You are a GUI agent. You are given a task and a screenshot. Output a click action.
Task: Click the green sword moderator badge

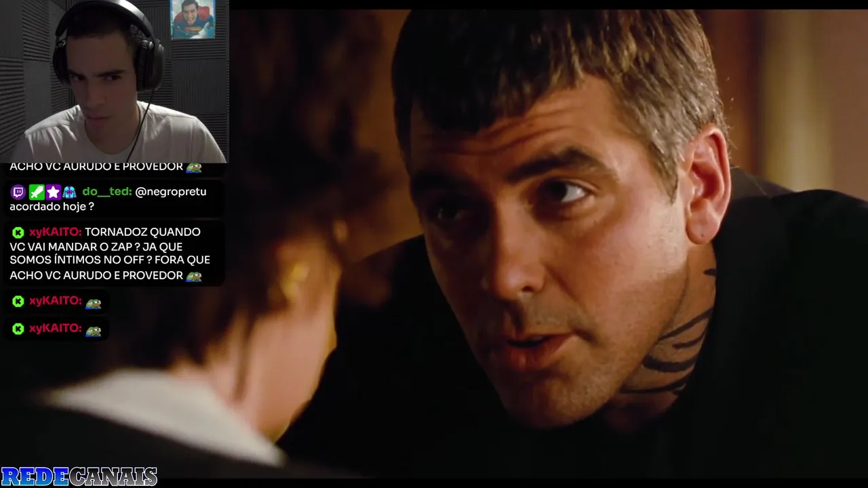[x=36, y=192]
